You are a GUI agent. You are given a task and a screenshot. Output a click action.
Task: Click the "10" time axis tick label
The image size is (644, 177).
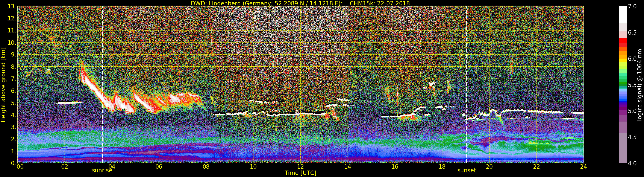[253, 167]
